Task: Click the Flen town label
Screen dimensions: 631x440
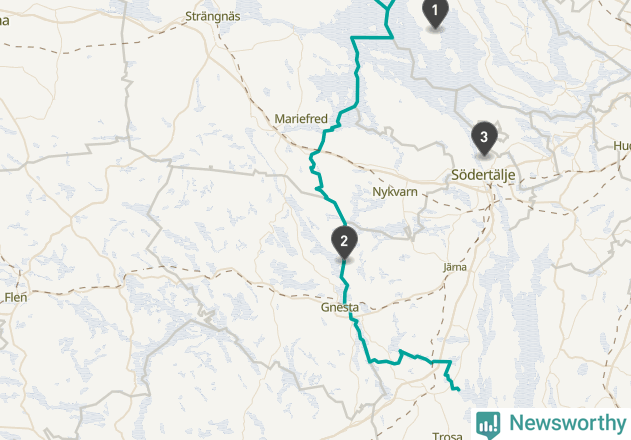Action: (x=16, y=297)
